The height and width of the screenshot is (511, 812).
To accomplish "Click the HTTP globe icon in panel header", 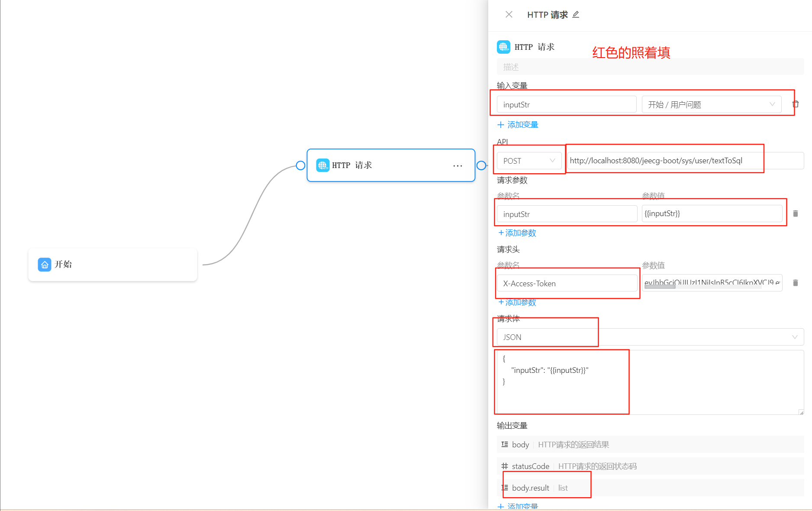I will (503, 47).
